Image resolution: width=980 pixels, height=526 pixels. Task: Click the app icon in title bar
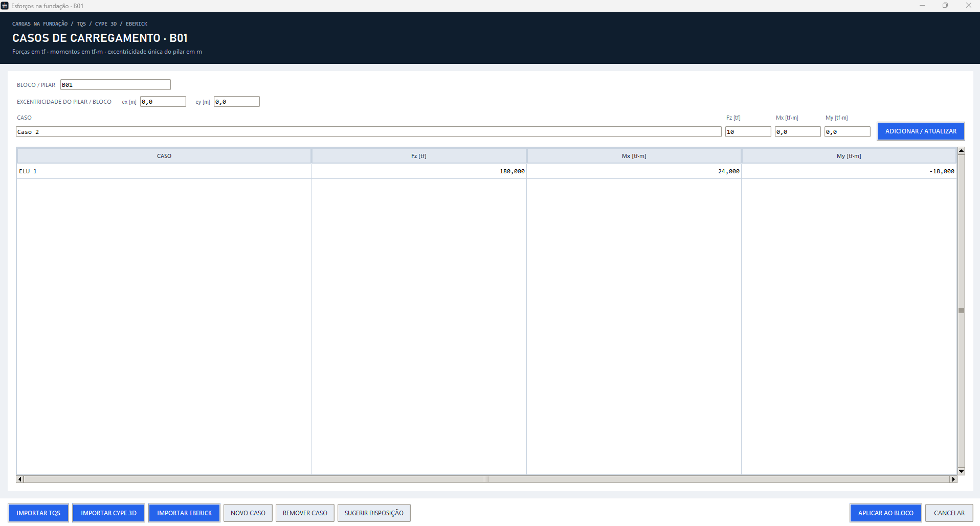click(5, 6)
